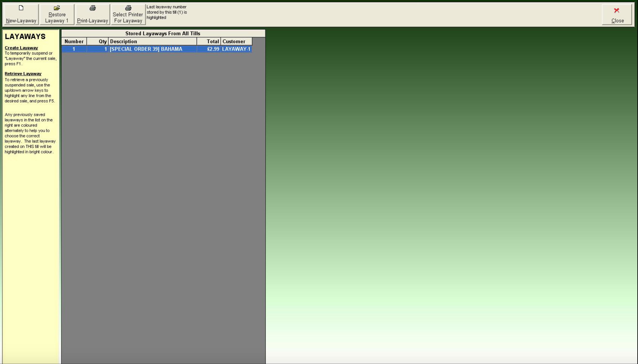Click the Qty column header
The height and width of the screenshot is (364, 638).
98,41
